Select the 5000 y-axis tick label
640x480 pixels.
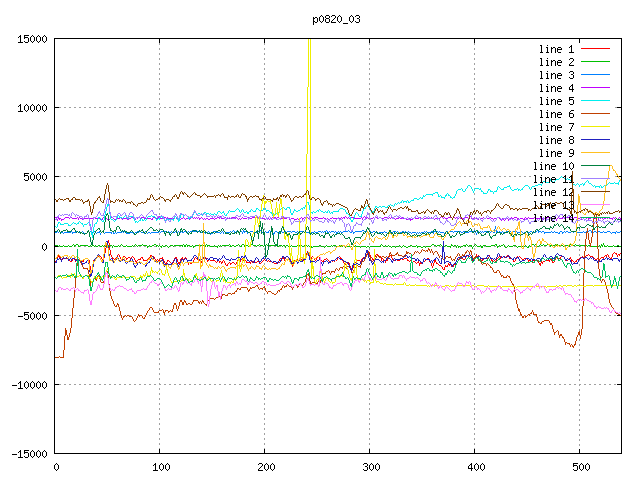[x=35, y=177]
